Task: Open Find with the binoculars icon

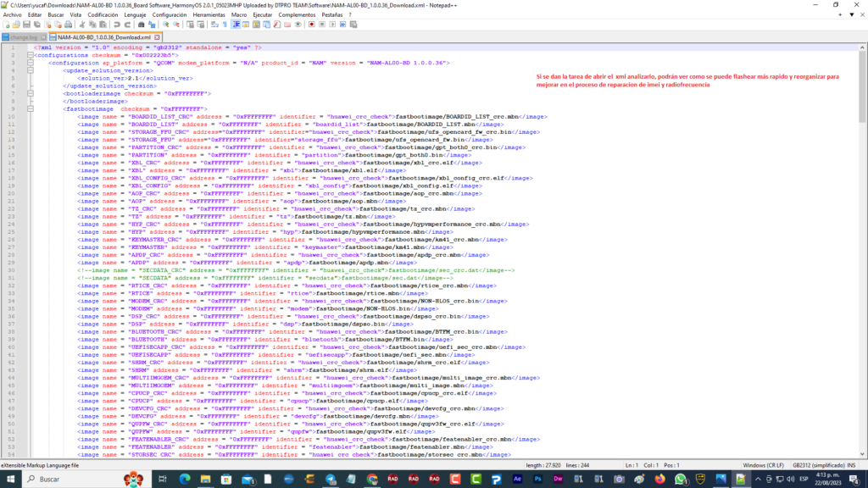Action: [141, 25]
